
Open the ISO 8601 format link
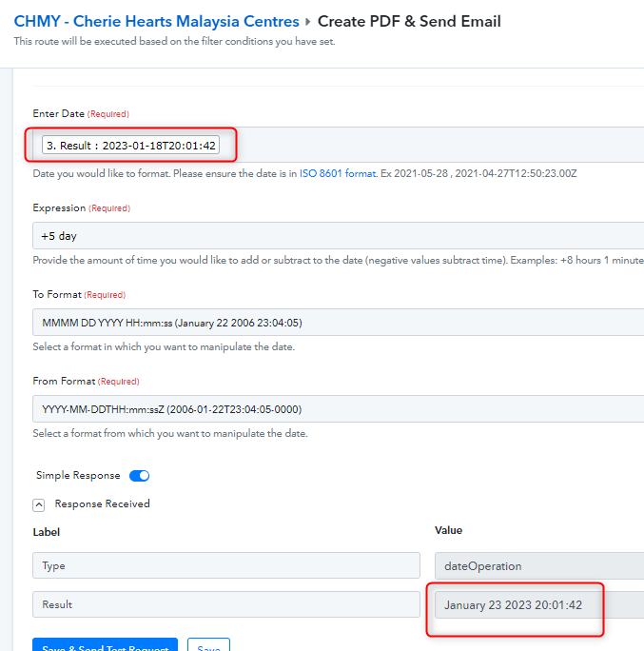(x=338, y=175)
